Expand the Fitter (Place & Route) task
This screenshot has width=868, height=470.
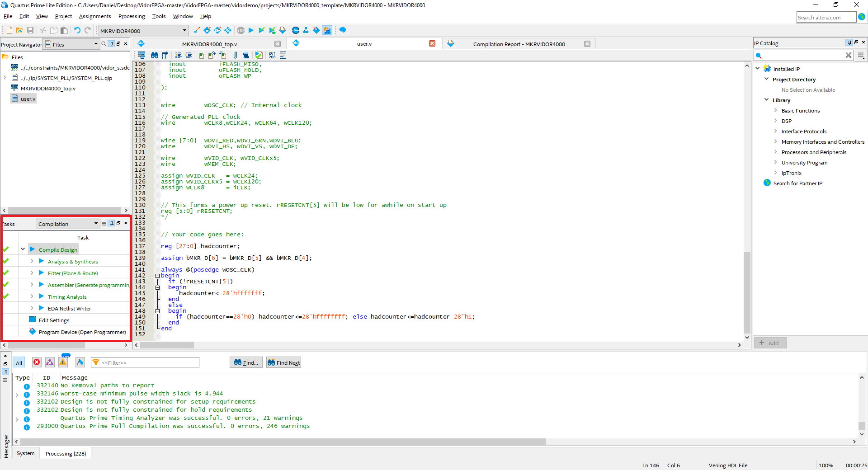[32, 273]
